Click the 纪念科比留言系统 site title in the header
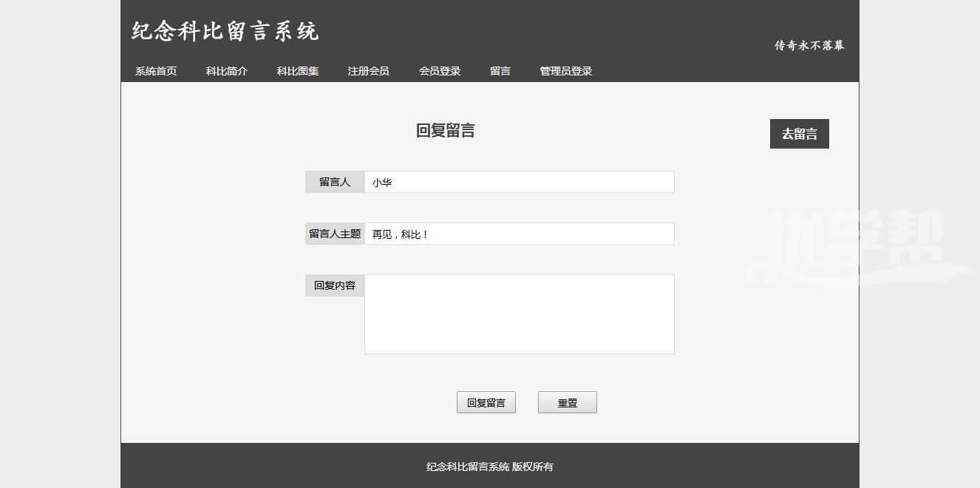 point(225,31)
